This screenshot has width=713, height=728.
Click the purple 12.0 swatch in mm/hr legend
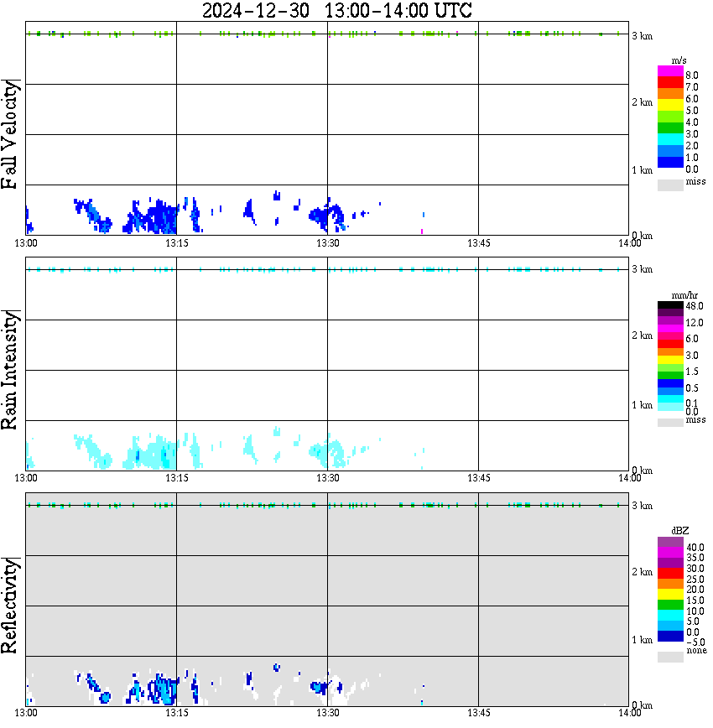(671, 320)
